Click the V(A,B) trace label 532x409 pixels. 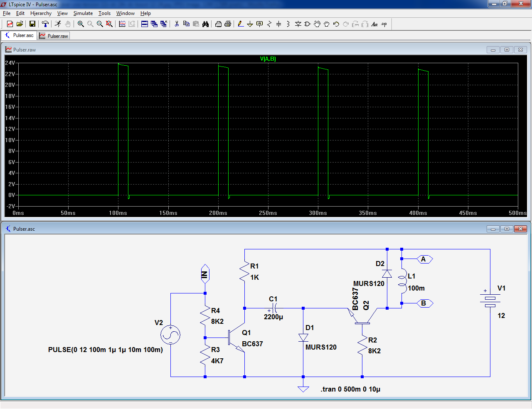click(x=268, y=59)
